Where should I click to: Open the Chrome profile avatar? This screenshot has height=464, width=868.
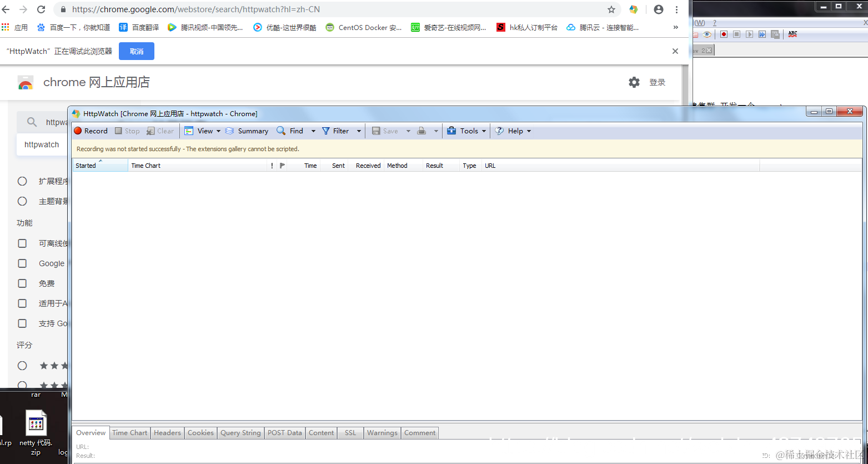click(x=659, y=9)
